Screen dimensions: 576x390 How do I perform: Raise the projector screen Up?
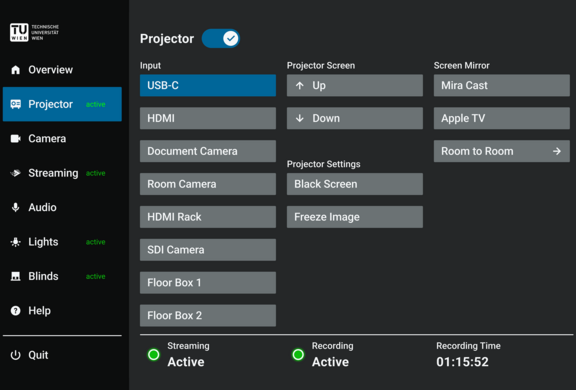coord(355,86)
